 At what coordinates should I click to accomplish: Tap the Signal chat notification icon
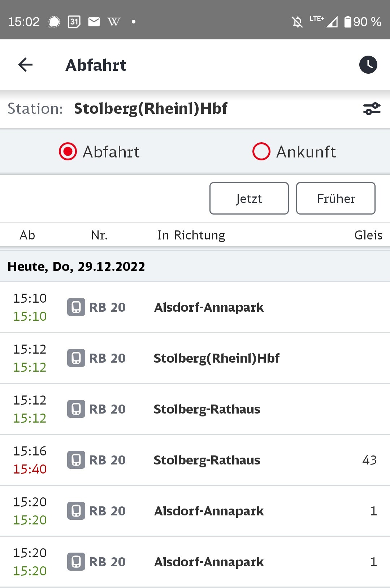(54, 22)
